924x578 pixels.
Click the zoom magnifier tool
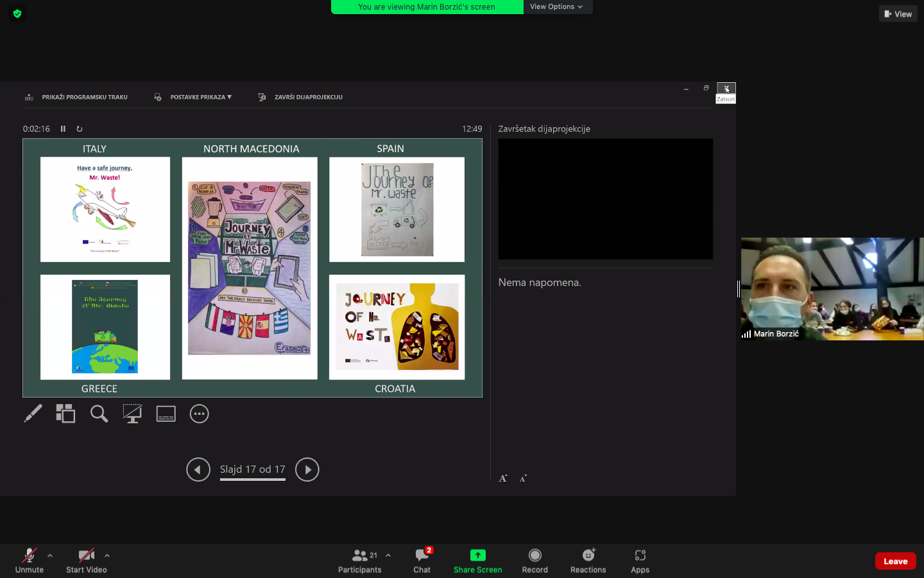99,414
